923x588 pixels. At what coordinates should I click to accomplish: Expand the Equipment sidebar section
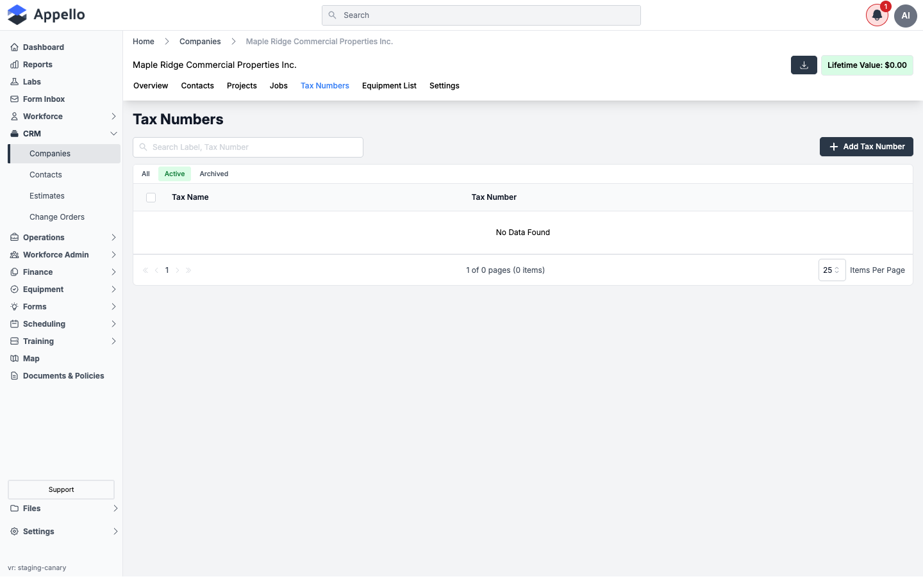point(64,290)
